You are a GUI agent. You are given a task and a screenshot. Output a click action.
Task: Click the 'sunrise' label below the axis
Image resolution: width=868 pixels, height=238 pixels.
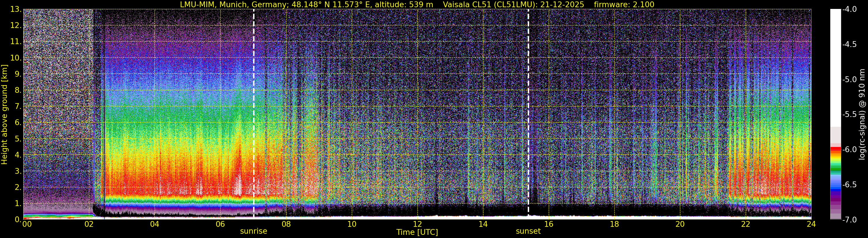tap(253, 231)
